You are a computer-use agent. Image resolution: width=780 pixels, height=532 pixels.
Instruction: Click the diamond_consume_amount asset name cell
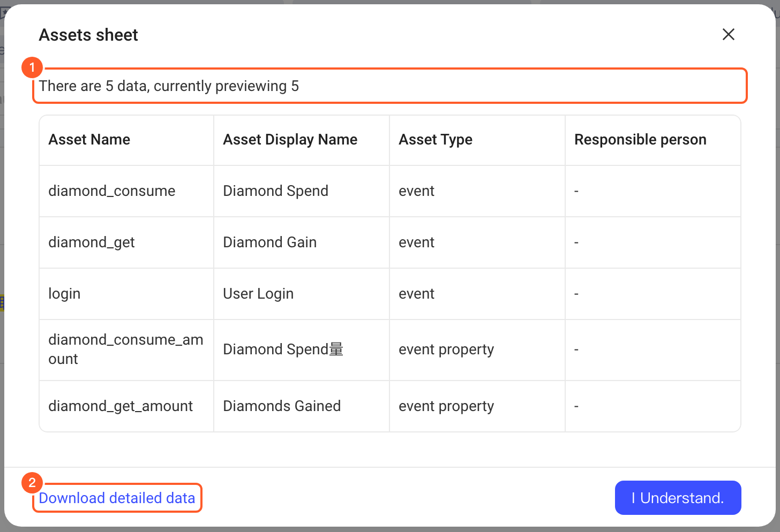(126, 350)
